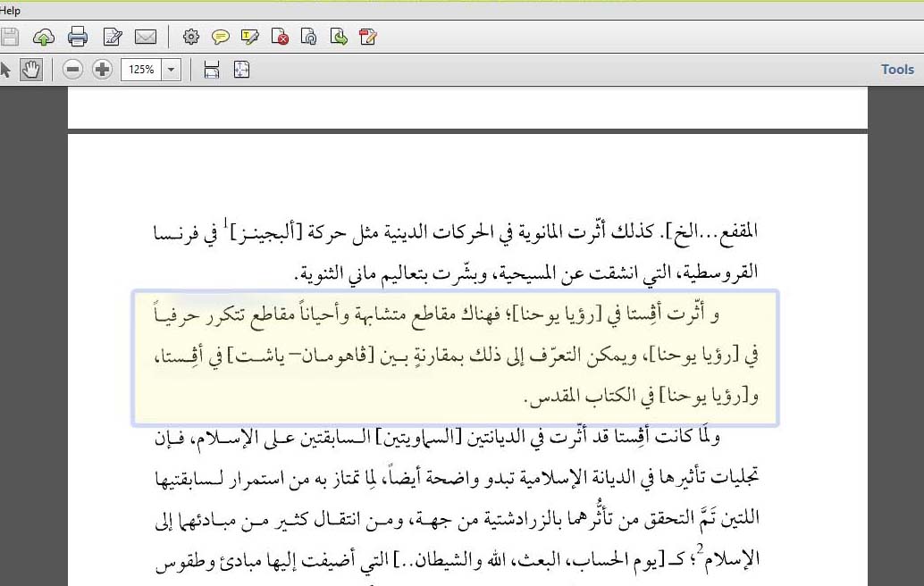Open the edit/sign document icon
924x586 pixels.
tap(113, 37)
